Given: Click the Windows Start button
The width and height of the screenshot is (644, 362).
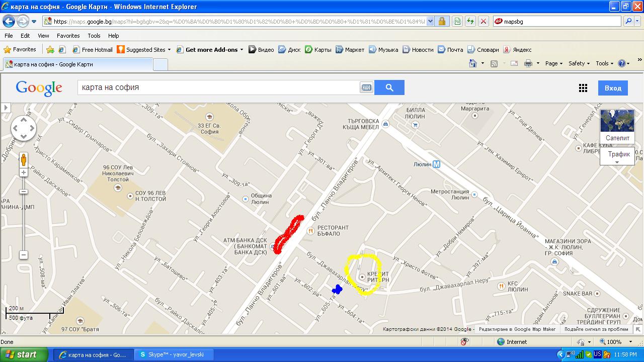Looking at the screenshot, I should point(25,354).
